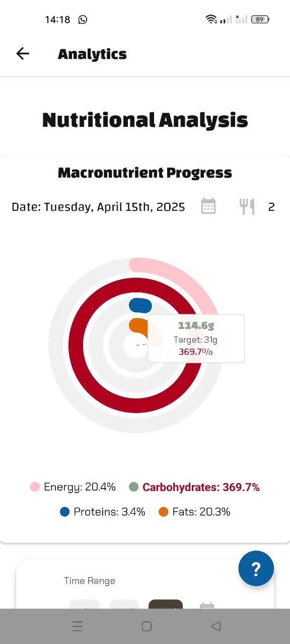Dismiss the 114.6g target tooltip

(x=196, y=338)
